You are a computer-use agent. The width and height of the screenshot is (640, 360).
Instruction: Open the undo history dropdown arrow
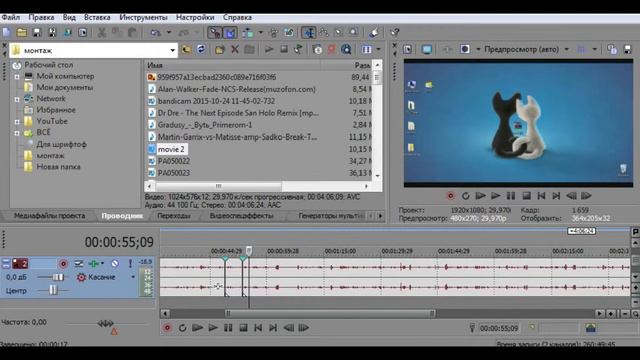click(x=169, y=33)
